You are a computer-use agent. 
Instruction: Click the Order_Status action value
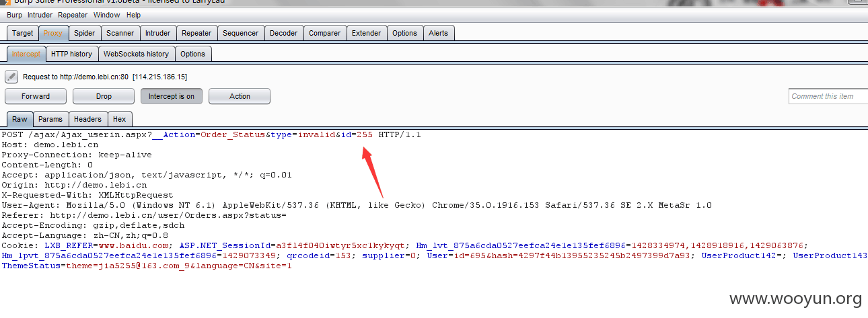click(233, 135)
